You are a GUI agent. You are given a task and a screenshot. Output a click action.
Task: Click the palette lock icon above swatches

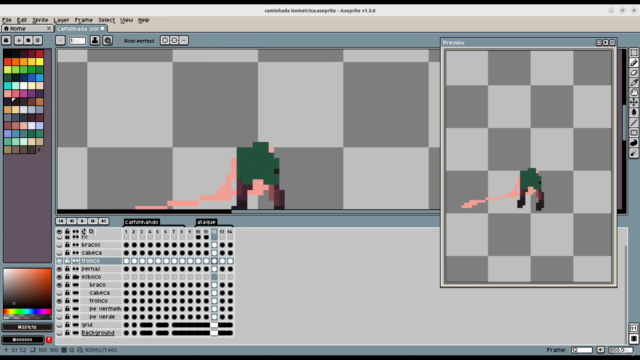point(6,40)
